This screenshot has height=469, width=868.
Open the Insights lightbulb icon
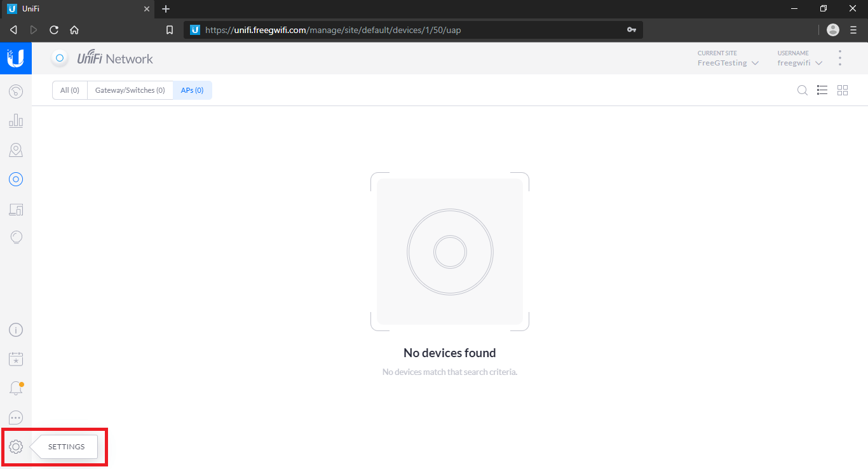point(16,237)
